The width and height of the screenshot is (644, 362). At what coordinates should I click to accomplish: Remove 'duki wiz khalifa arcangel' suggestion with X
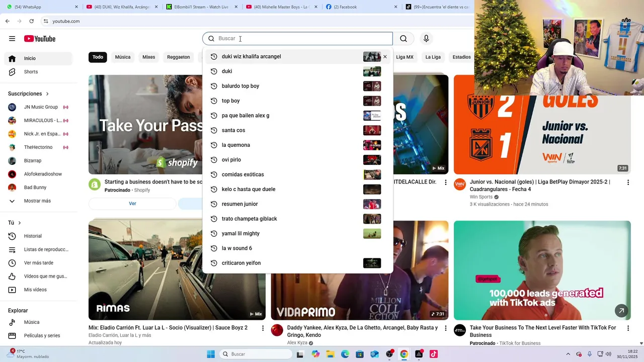coord(385,57)
